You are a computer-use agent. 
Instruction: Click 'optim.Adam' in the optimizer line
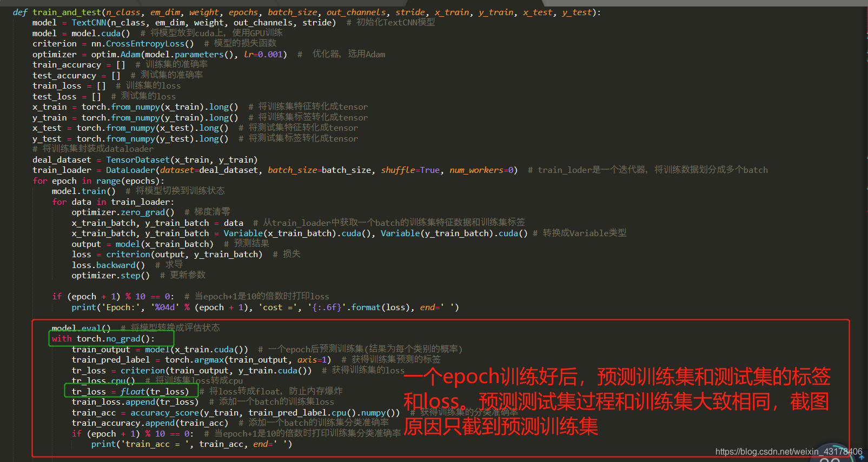(x=116, y=55)
